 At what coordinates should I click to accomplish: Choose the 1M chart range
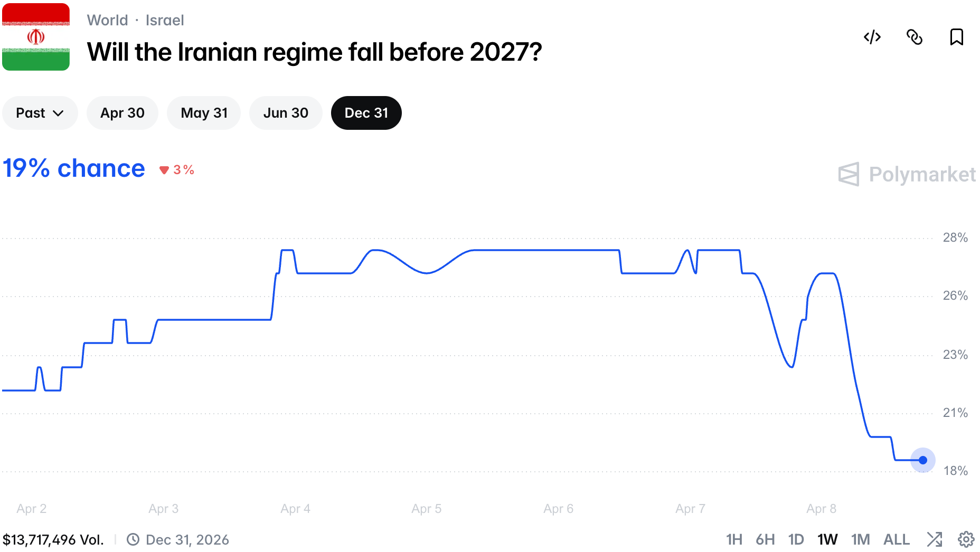[860, 539]
